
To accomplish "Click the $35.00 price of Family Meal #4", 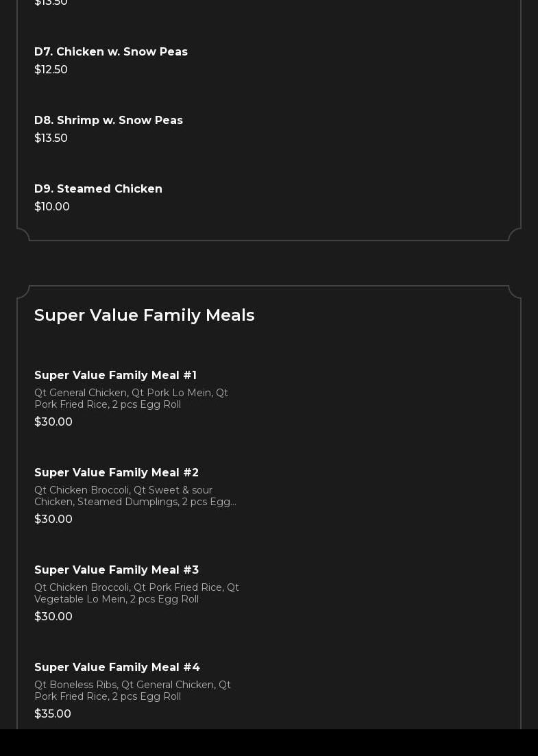I will point(53,714).
